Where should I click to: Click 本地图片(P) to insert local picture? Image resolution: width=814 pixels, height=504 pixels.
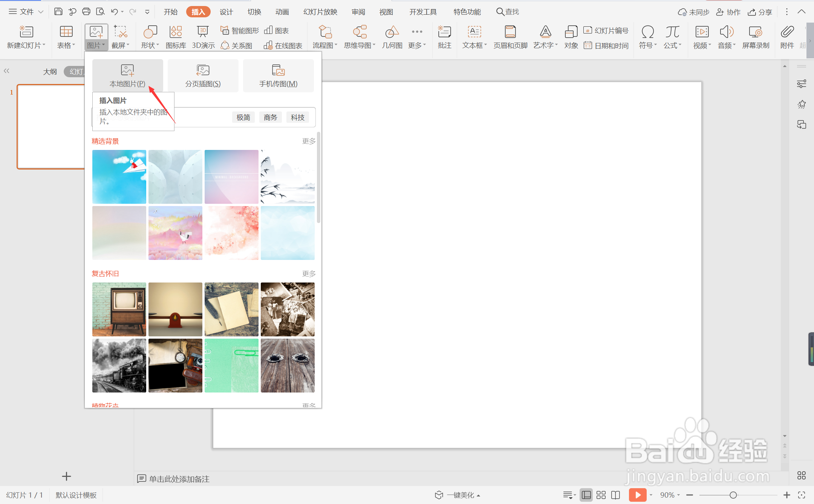(x=127, y=76)
